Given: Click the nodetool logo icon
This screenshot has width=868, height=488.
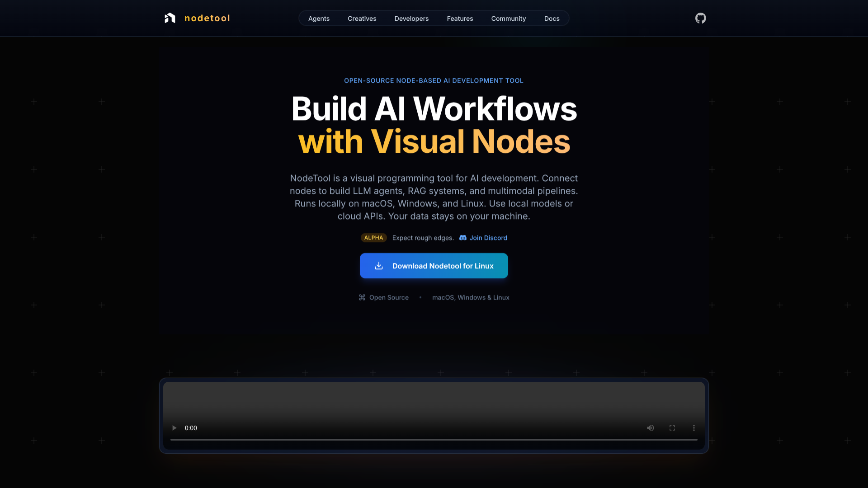Looking at the screenshot, I should [x=170, y=18].
